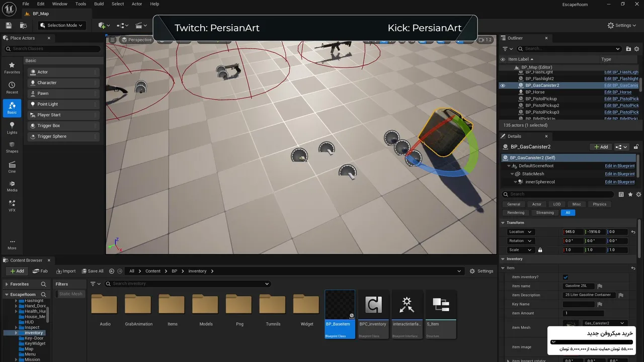
Task: Toggle item inventory? checkbox
Action: pyautogui.click(x=566, y=277)
